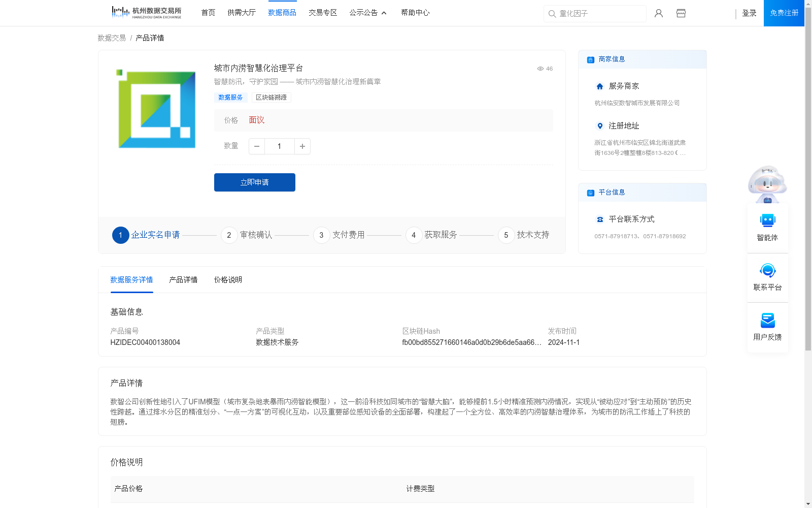Open 用户反馈 feedback
Screen dimensions: 812x508
coord(767,328)
